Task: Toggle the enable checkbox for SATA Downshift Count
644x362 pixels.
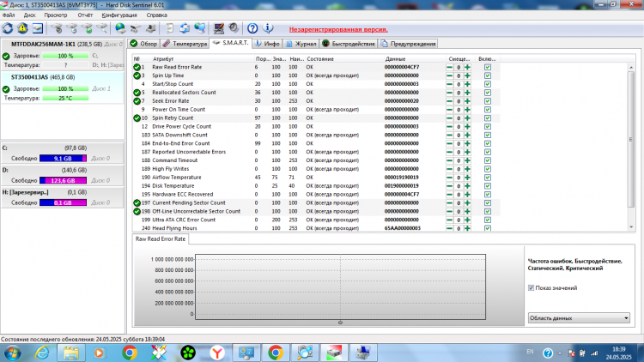Action: [488, 135]
